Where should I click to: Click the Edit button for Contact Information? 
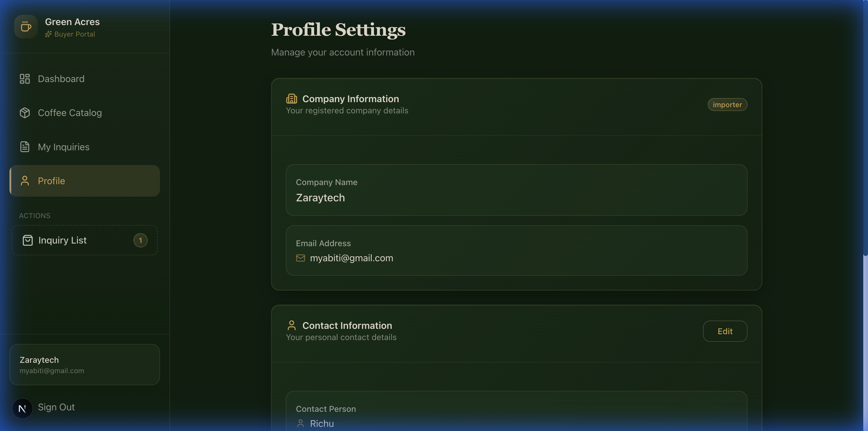point(725,331)
